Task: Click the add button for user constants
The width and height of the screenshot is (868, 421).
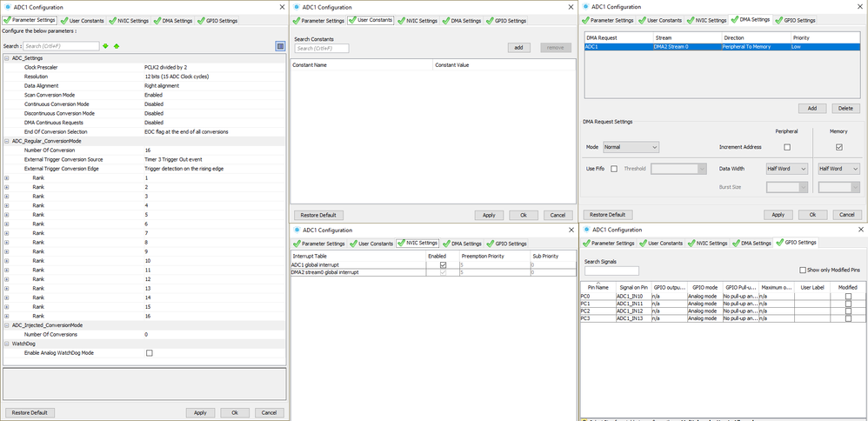Action: coord(518,48)
